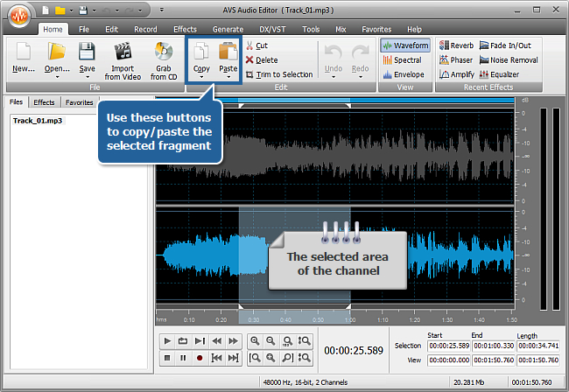Click the New file icon in ribbon
Image resolution: width=569 pixels, height=392 pixels.
tap(24, 51)
